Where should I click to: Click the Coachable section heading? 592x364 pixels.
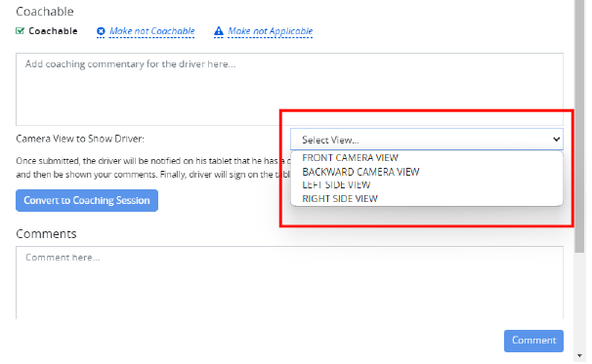pyautogui.click(x=45, y=12)
